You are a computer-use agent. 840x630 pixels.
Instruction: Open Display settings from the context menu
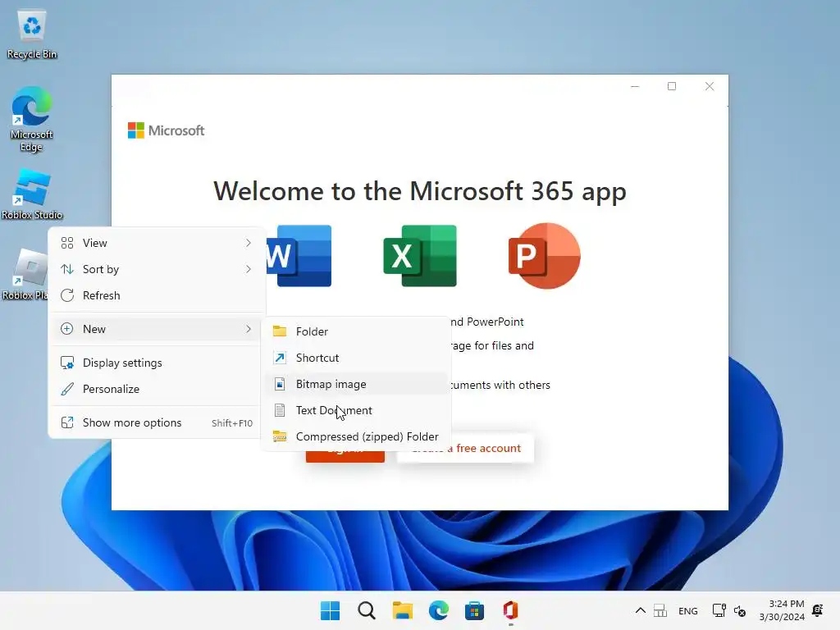pyautogui.click(x=156, y=363)
